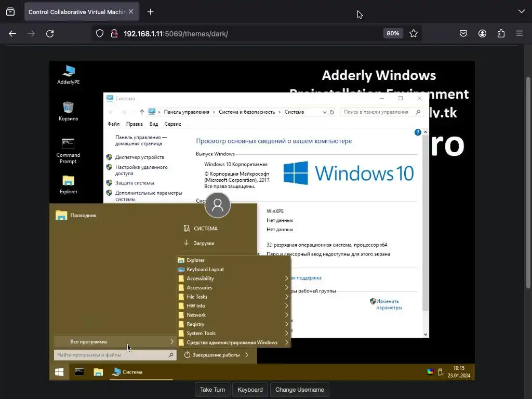Click the Up arrow in address bar
This screenshot has width=532, height=399.
142,112
